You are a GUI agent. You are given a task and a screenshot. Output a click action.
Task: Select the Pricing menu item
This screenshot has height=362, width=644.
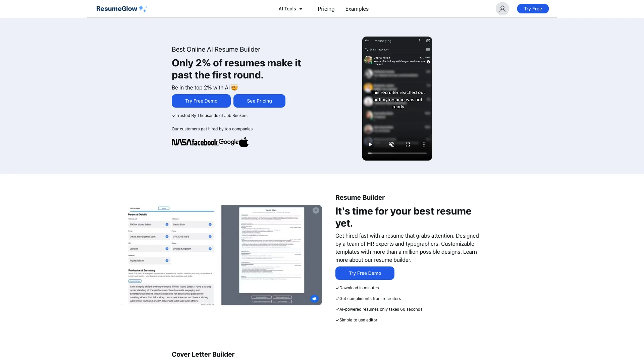326,8
